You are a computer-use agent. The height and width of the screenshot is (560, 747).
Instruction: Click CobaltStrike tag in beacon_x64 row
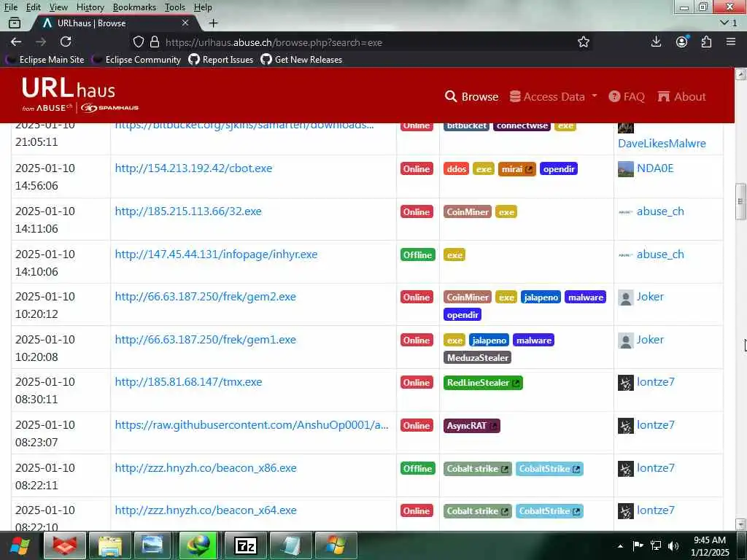[x=549, y=511]
